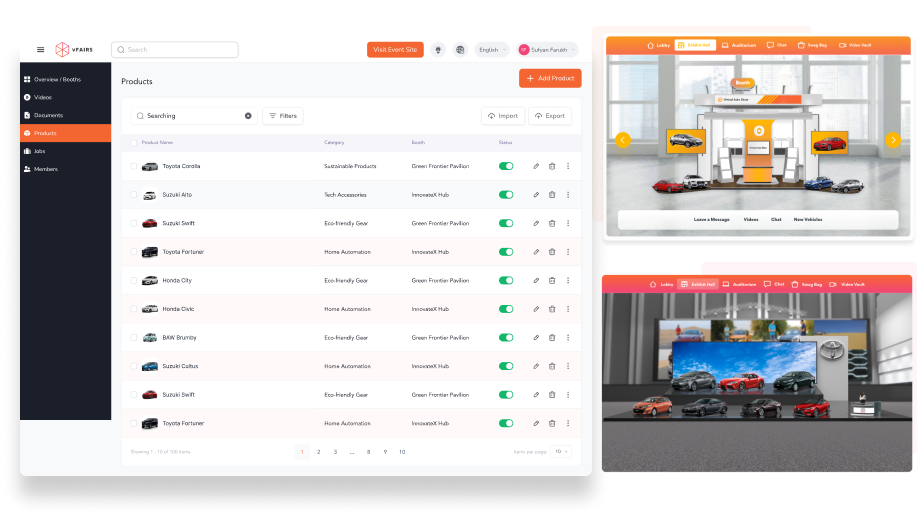Select Products in sidebar
This screenshot has height=516, width=918.
pyautogui.click(x=65, y=133)
